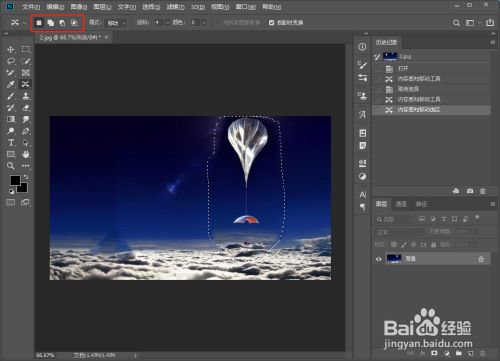
Task: Open tool preset picker arrow
Action: coord(24,23)
